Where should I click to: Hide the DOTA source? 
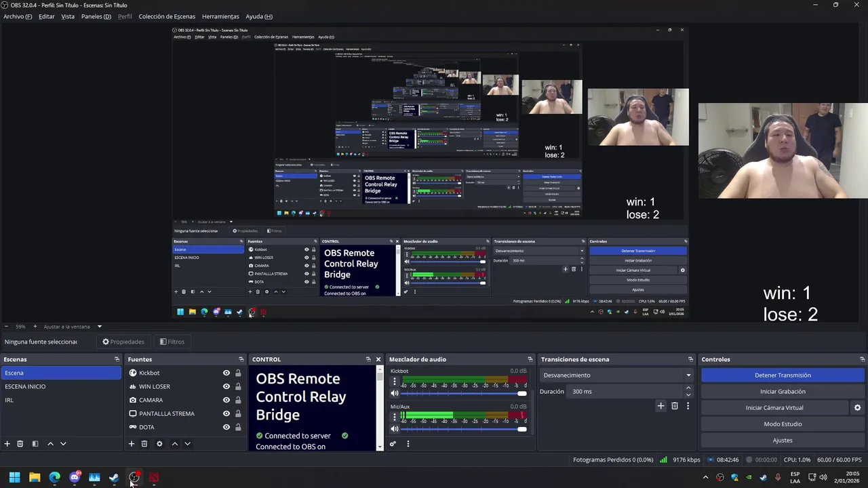coord(226,427)
